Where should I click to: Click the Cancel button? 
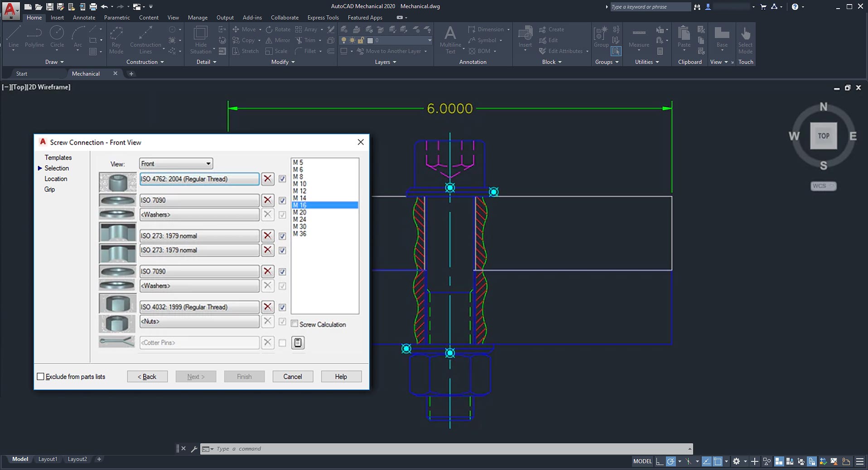(x=293, y=377)
